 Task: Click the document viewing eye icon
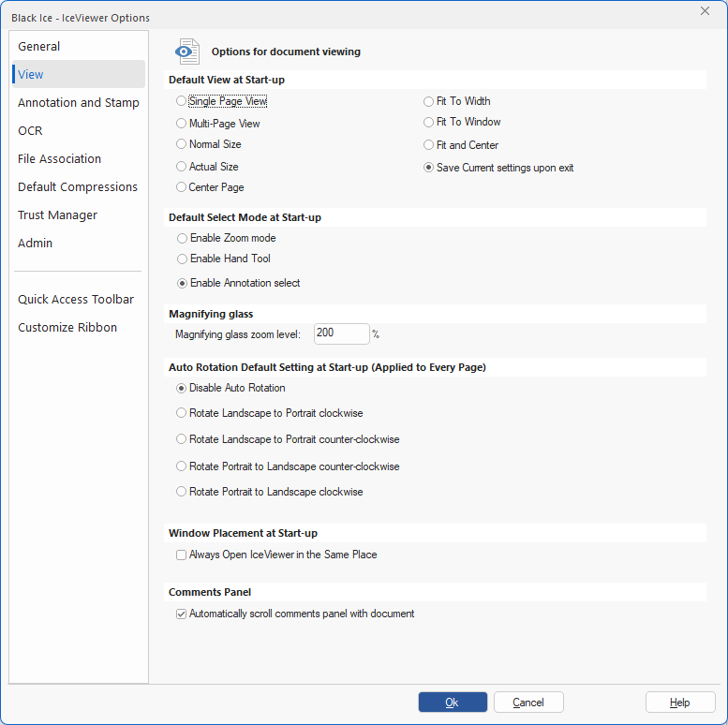pyautogui.click(x=187, y=52)
